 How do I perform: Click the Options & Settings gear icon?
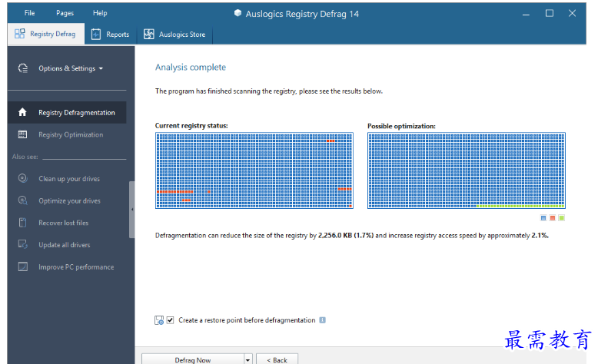pyautogui.click(x=23, y=68)
